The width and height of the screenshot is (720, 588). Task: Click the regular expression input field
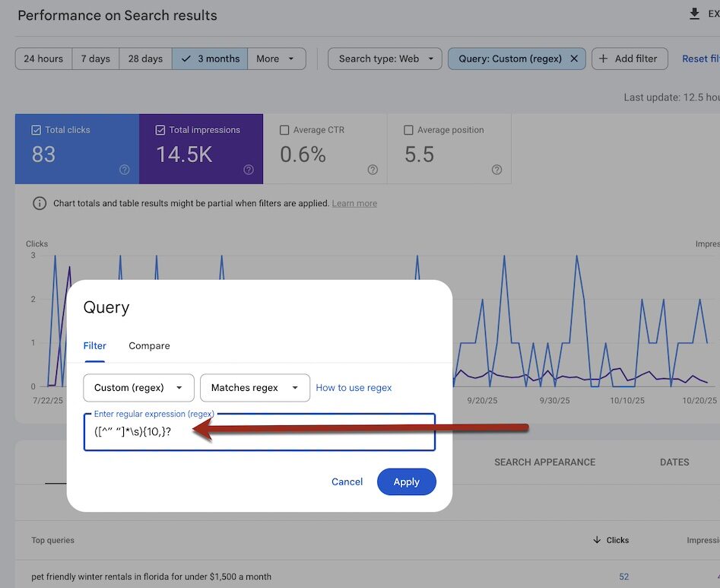point(259,433)
